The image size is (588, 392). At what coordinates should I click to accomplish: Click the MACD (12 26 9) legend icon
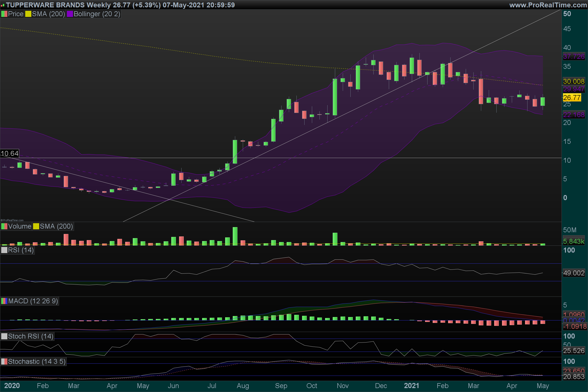4,301
